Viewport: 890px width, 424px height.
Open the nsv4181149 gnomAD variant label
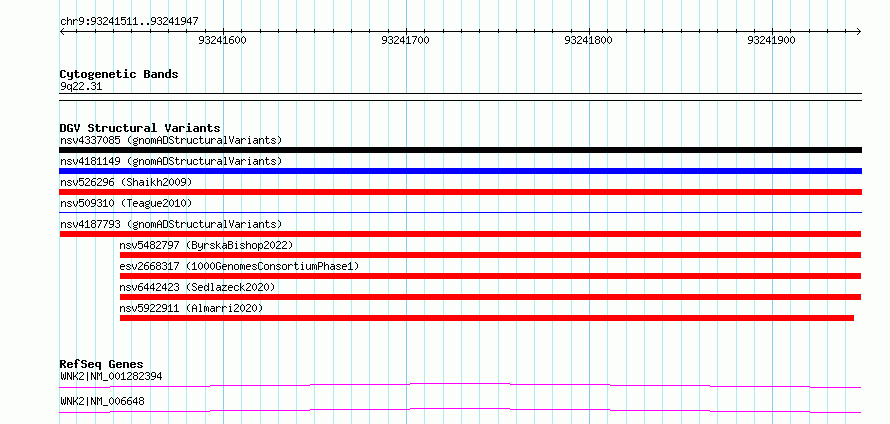point(171,161)
